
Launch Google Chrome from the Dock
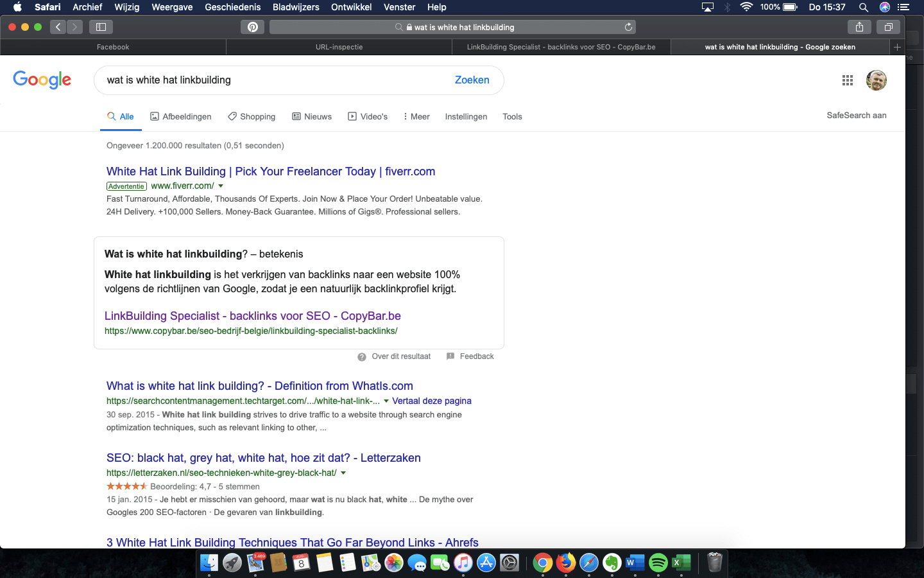543,563
